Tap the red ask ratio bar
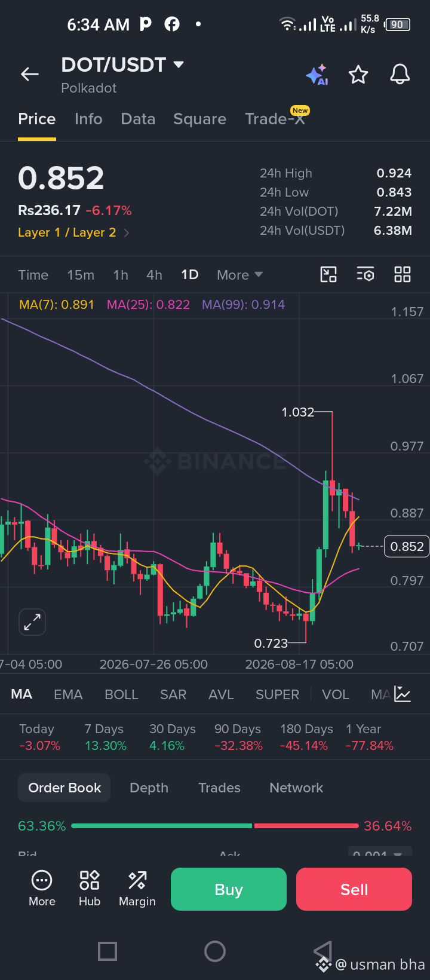The width and height of the screenshot is (430, 980). point(306,826)
